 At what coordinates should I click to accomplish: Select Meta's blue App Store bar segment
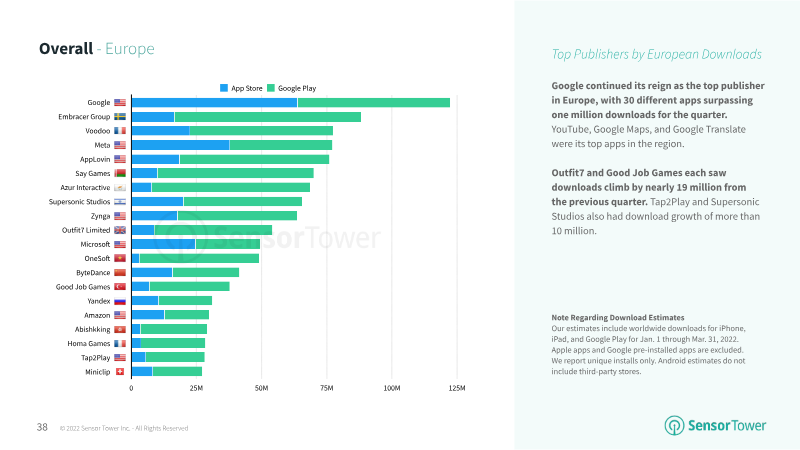coord(181,145)
